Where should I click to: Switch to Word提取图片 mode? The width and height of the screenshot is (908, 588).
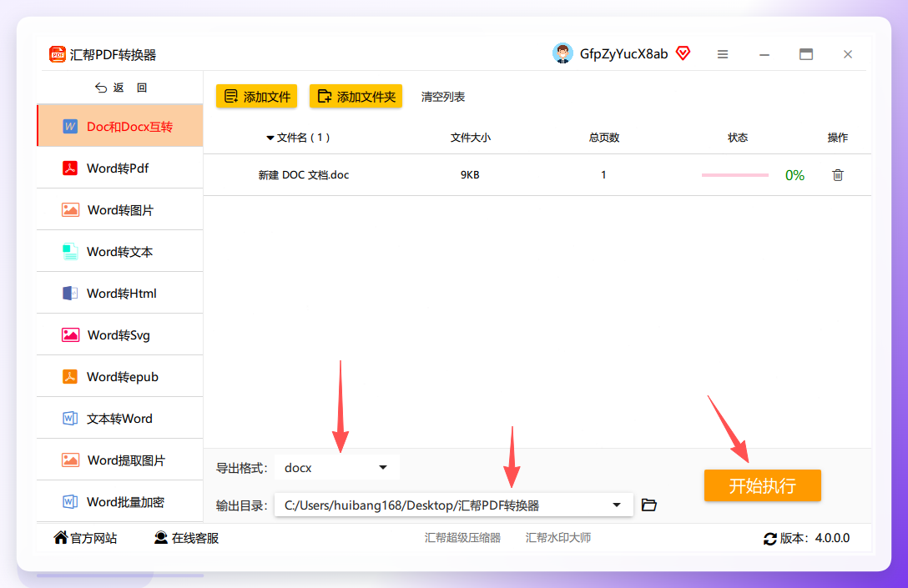pyautogui.click(x=120, y=460)
